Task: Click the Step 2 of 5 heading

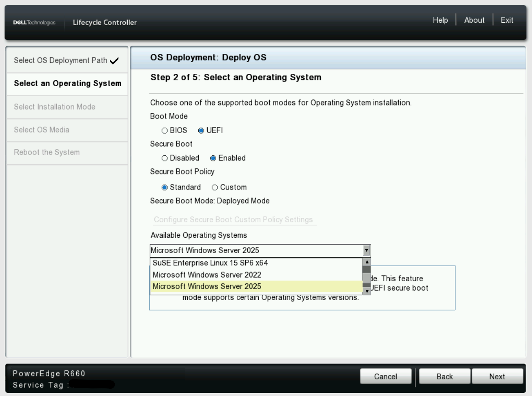Action: pyautogui.click(x=236, y=77)
